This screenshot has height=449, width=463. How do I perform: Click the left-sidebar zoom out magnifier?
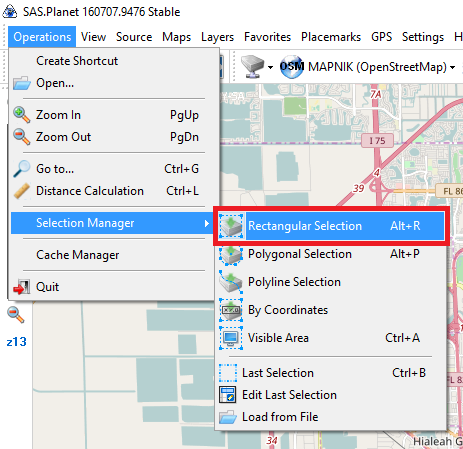(16, 315)
